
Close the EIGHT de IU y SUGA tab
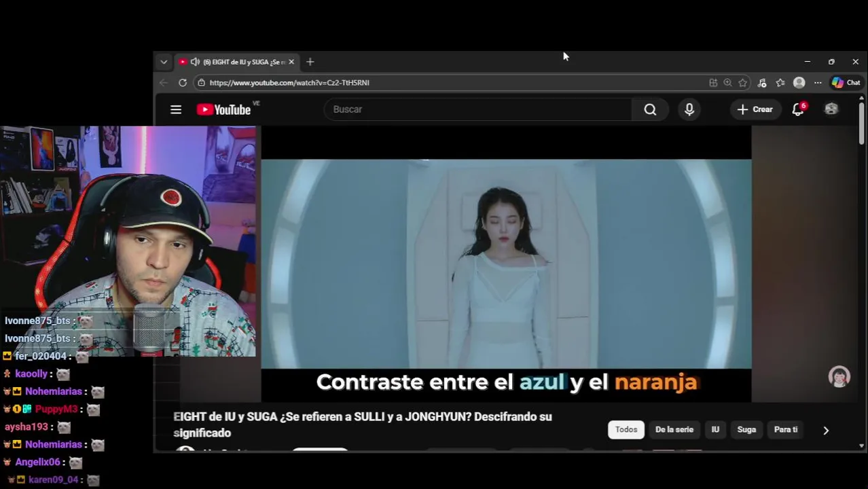click(x=291, y=62)
